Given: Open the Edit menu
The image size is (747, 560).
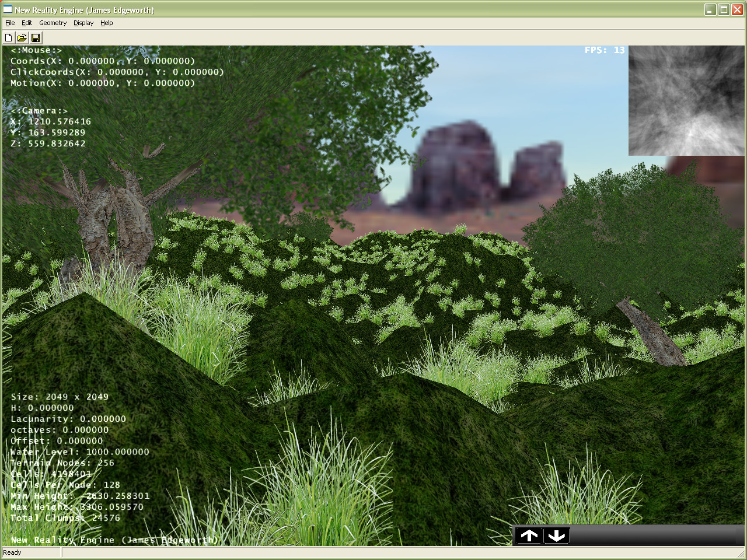Looking at the screenshot, I should [26, 23].
